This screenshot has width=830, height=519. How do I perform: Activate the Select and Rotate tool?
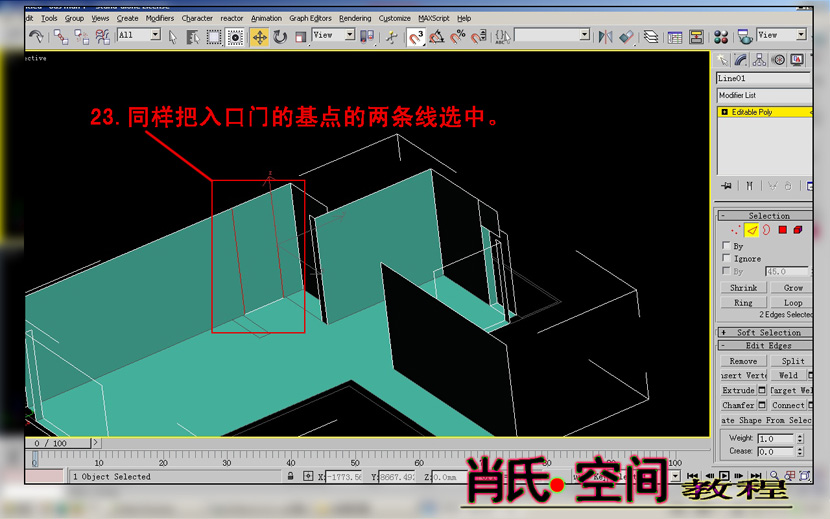[x=280, y=37]
